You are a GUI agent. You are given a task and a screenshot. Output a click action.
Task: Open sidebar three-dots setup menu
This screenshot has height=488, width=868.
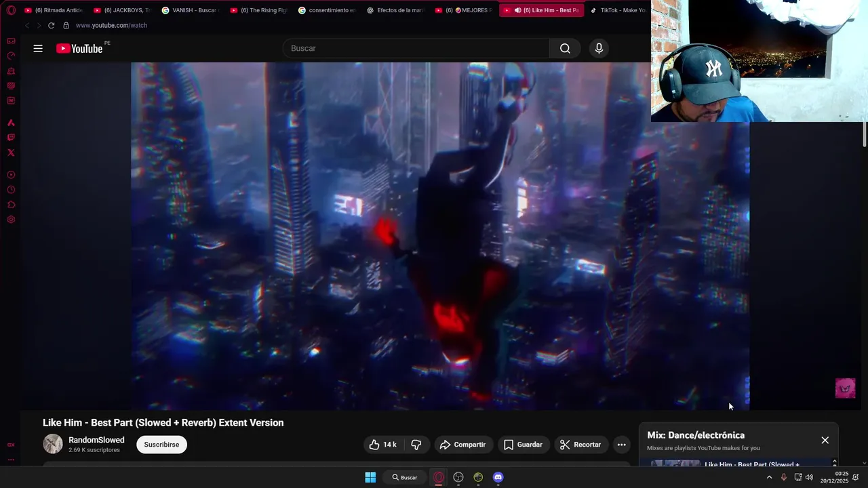(11, 460)
